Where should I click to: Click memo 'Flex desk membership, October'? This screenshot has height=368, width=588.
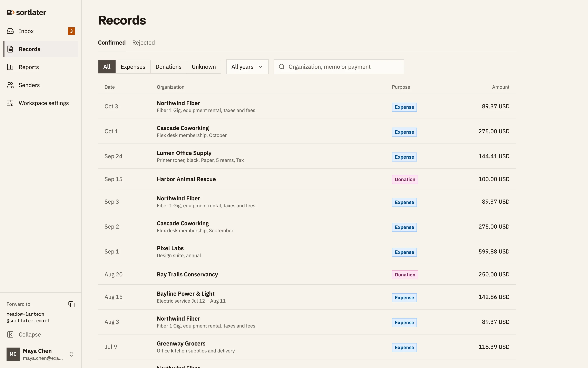(x=192, y=135)
